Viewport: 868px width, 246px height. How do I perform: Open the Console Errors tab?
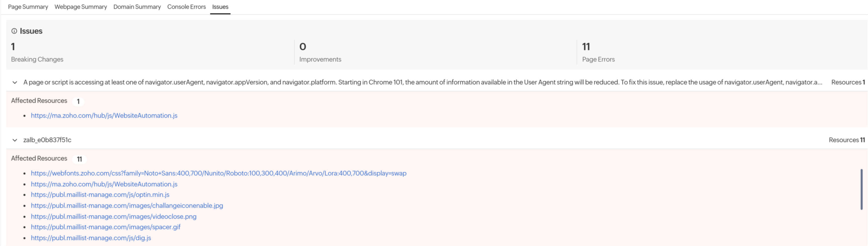[x=186, y=7]
